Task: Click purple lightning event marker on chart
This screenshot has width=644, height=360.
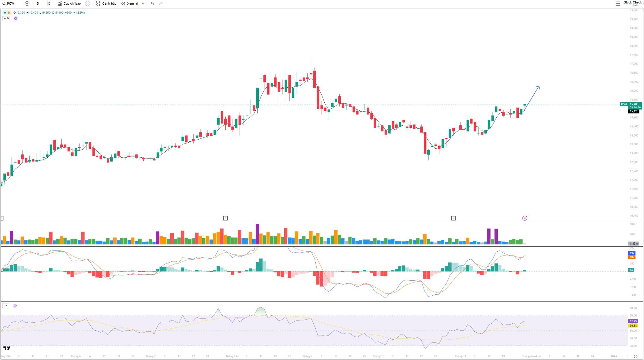Action: coord(525,218)
